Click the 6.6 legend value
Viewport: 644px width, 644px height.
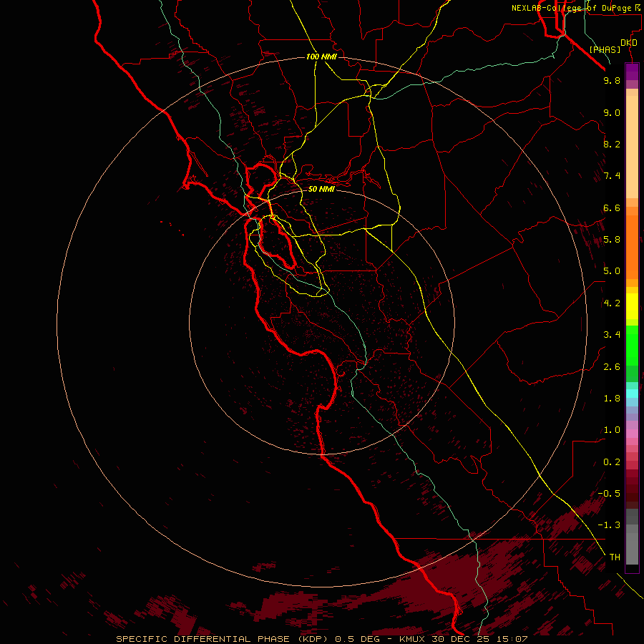[x=612, y=208]
